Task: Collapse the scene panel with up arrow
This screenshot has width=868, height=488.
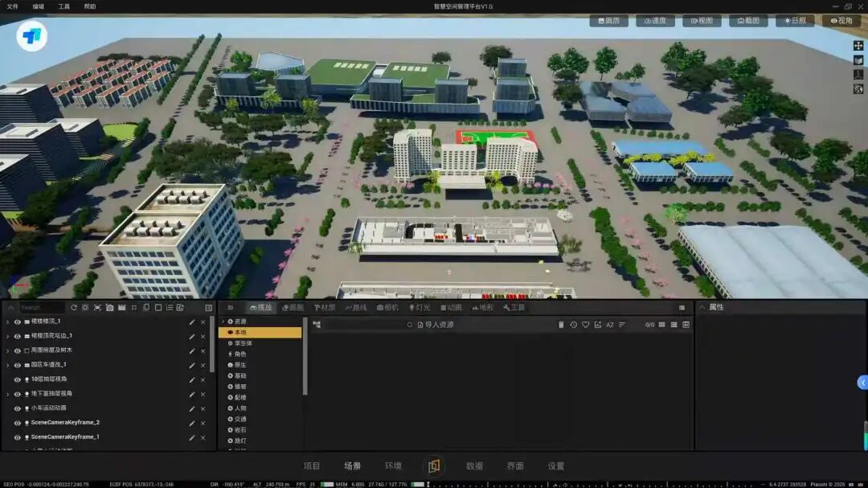Action: tap(10, 307)
